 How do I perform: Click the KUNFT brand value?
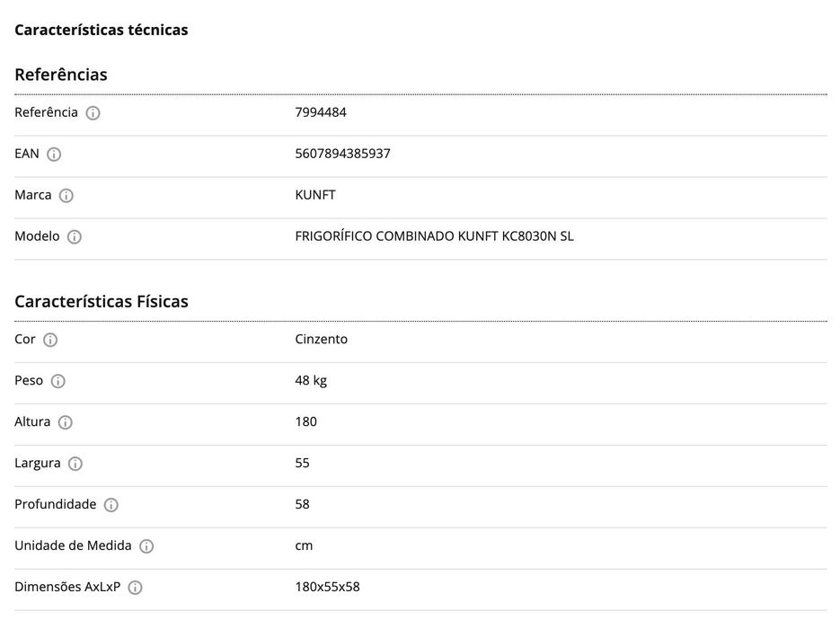(x=315, y=195)
